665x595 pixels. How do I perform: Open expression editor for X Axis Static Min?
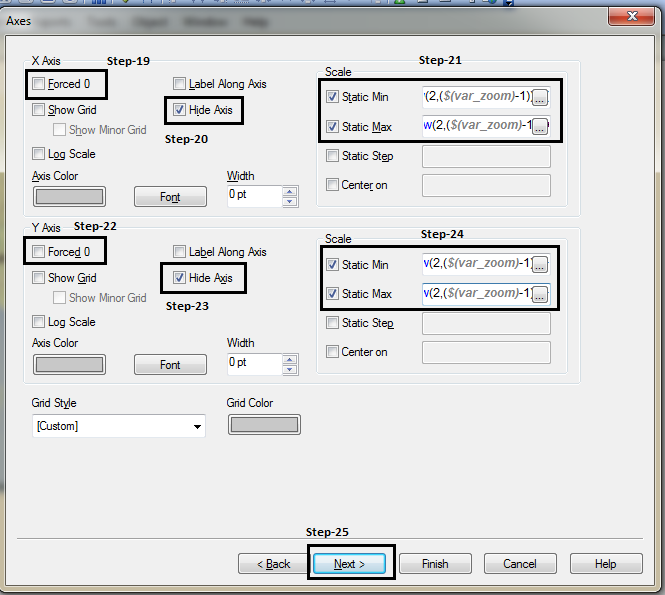(x=540, y=97)
